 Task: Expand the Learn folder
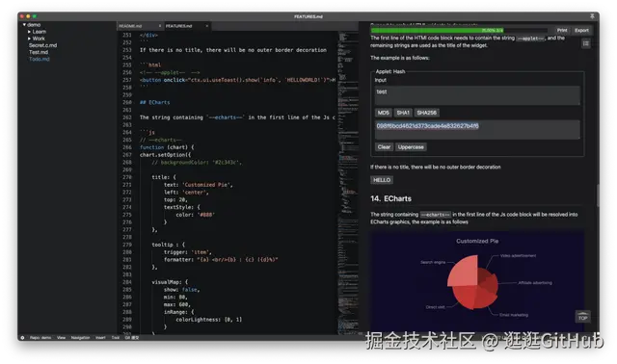pyautogui.click(x=29, y=32)
